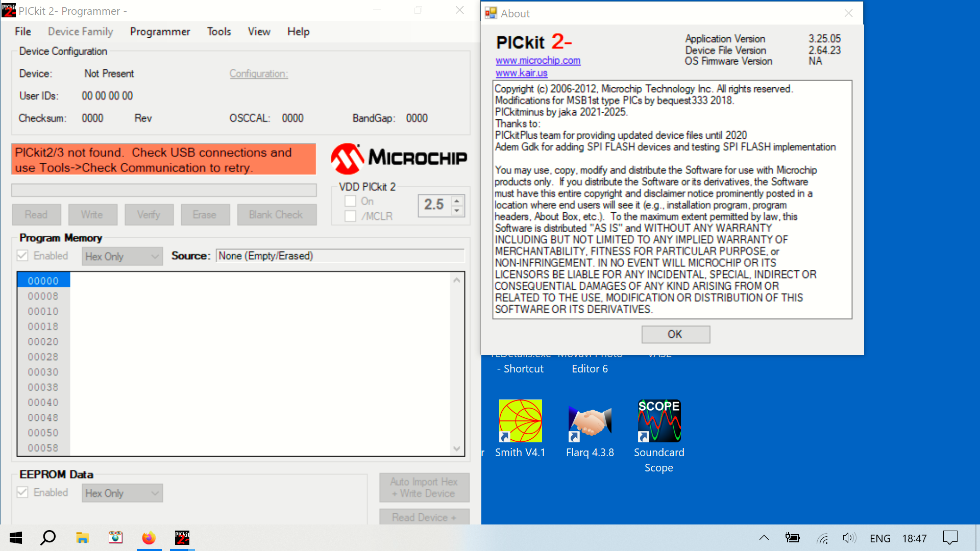Click the About dialog title icon

pyautogui.click(x=491, y=13)
